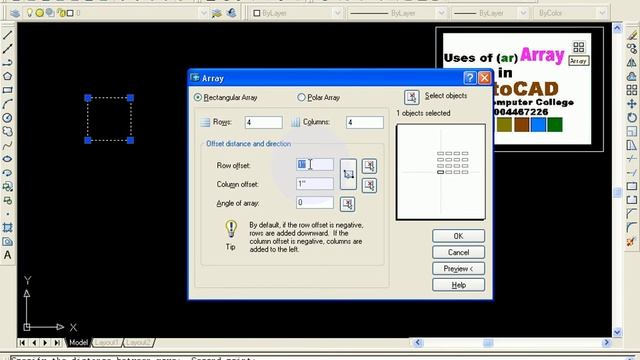Select the Spline tool
The image size is (640, 360).
pos(7,145)
